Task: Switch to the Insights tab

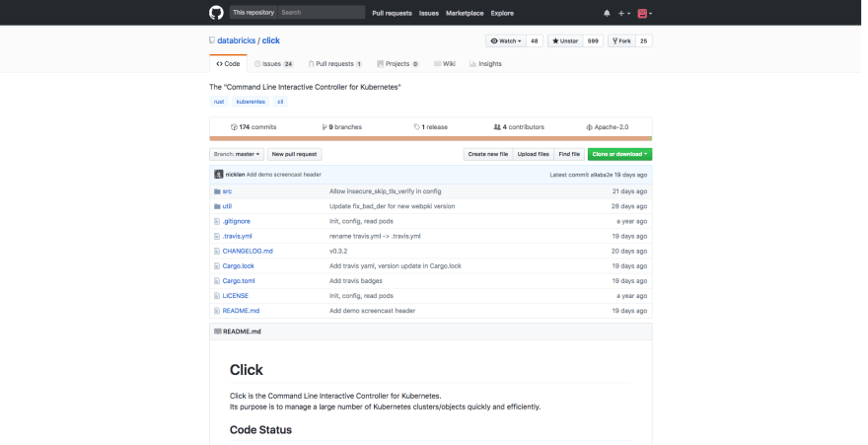Action: point(485,64)
